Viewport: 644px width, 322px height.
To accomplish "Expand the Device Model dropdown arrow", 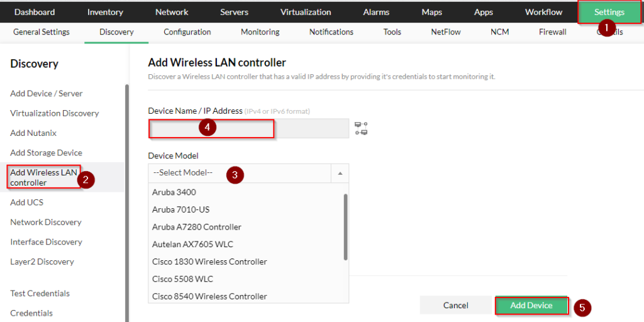I will 340,174.
